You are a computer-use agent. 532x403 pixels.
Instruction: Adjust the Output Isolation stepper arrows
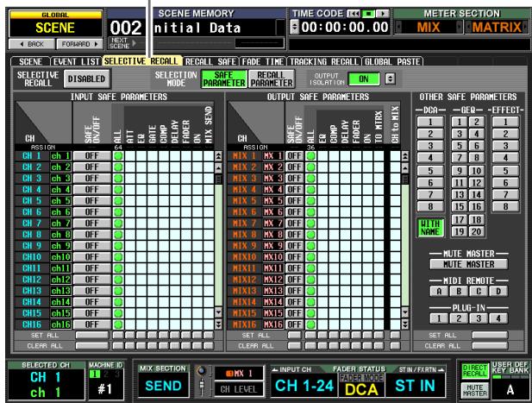(391, 79)
